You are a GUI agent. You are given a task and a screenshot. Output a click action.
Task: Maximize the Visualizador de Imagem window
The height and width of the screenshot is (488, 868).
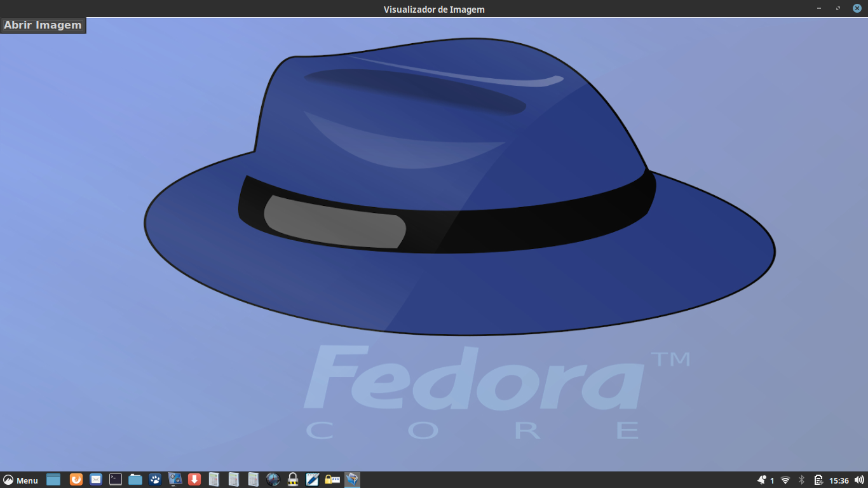[838, 8]
